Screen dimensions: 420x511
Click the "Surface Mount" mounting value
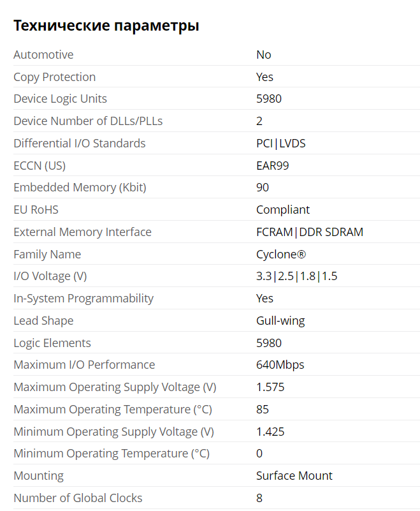coord(294,476)
